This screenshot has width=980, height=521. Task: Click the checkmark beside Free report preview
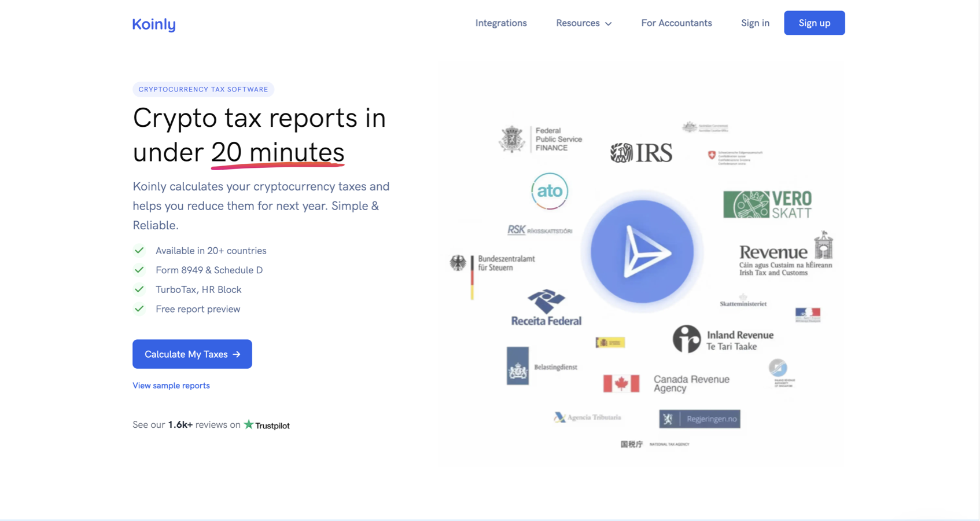[x=139, y=309]
